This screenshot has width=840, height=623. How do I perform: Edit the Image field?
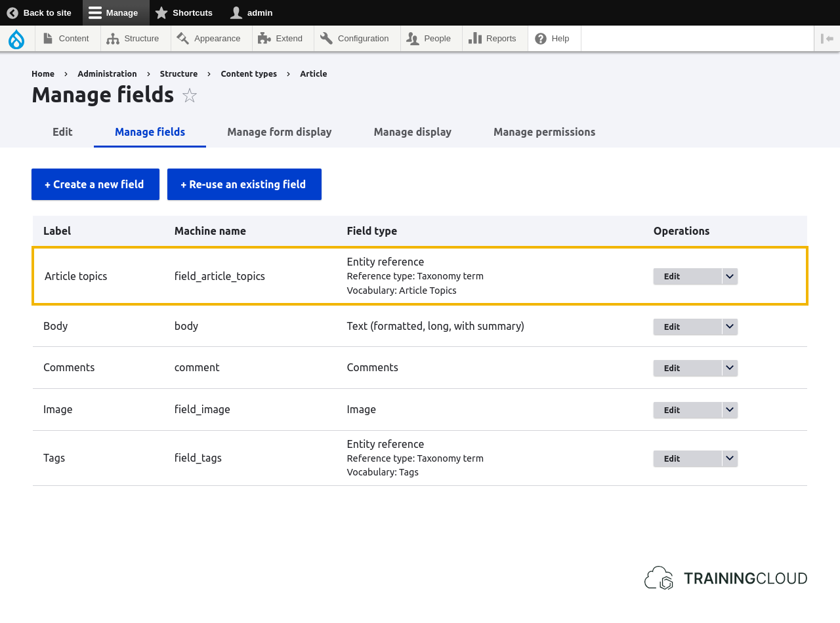coord(687,410)
